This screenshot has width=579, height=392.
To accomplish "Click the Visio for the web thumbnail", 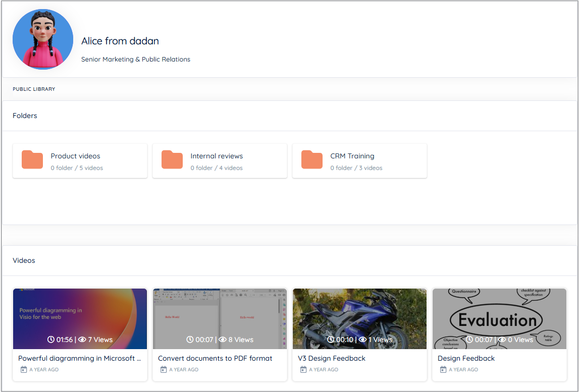I will (x=80, y=313).
